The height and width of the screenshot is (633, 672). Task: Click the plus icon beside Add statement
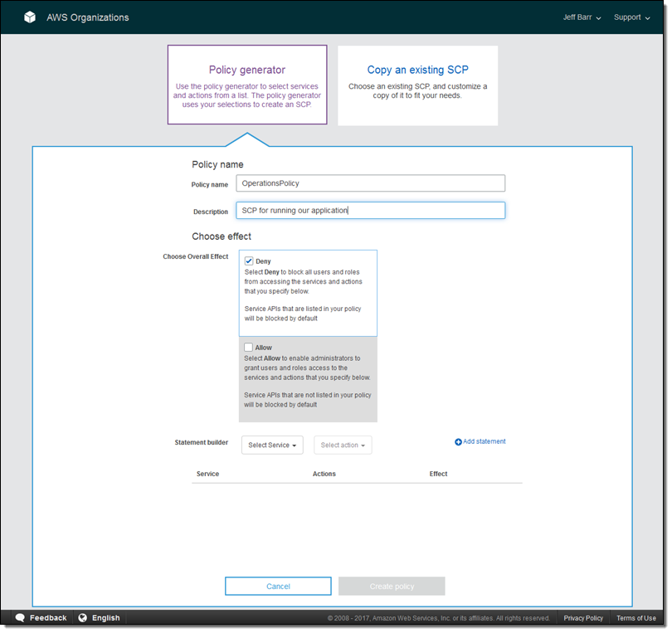[458, 442]
